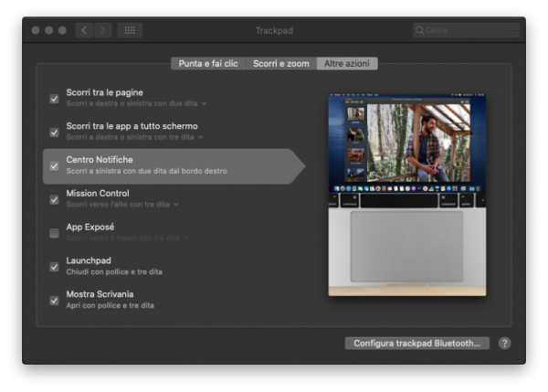This screenshot has height=392, width=548.
Task: Open the App Exposé gesture dropdown
Action: point(127,238)
